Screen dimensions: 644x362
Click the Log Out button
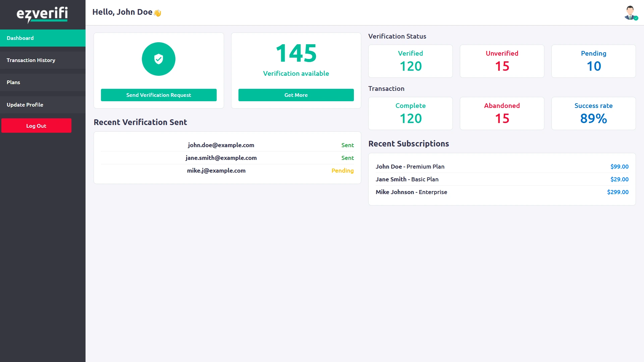[x=36, y=126]
